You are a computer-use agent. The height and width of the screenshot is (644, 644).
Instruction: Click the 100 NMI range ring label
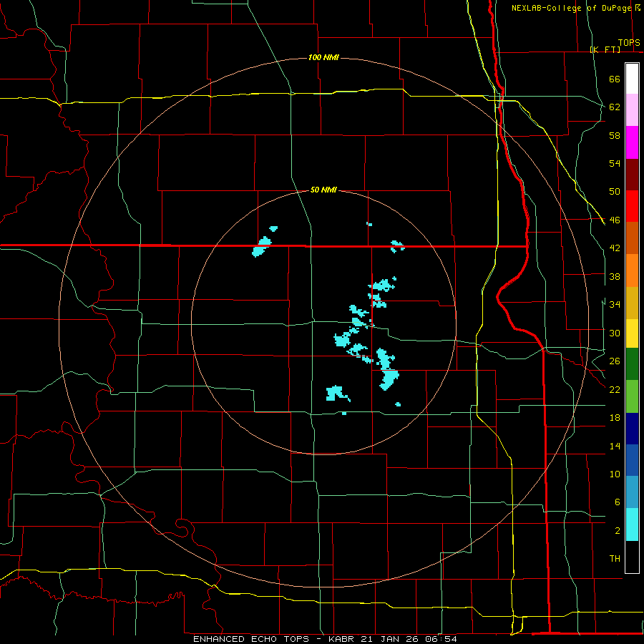tap(323, 57)
